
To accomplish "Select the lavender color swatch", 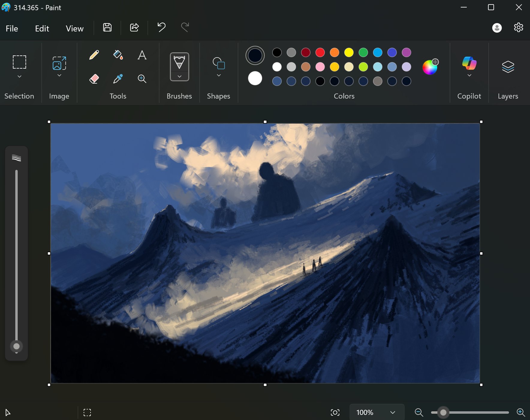I will click(x=406, y=67).
